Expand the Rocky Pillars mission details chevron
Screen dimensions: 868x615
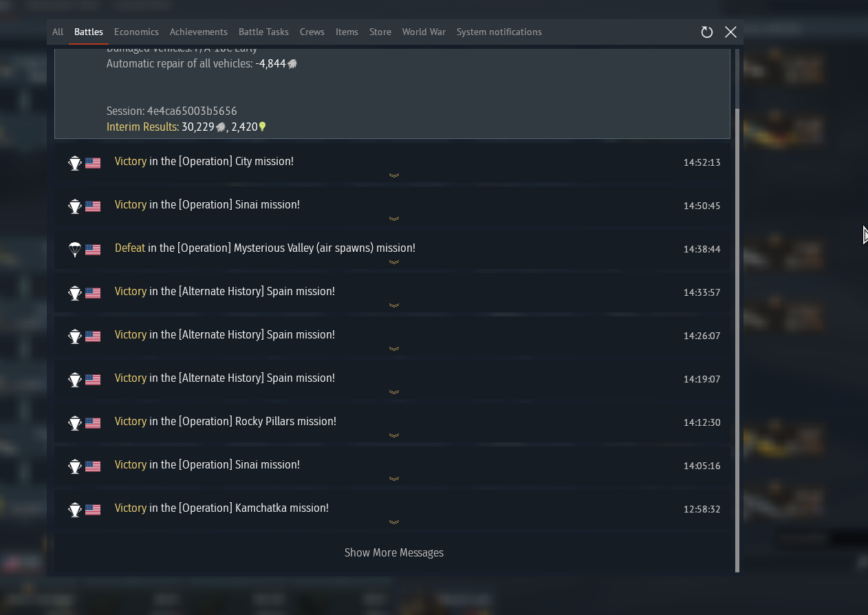click(394, 435)
